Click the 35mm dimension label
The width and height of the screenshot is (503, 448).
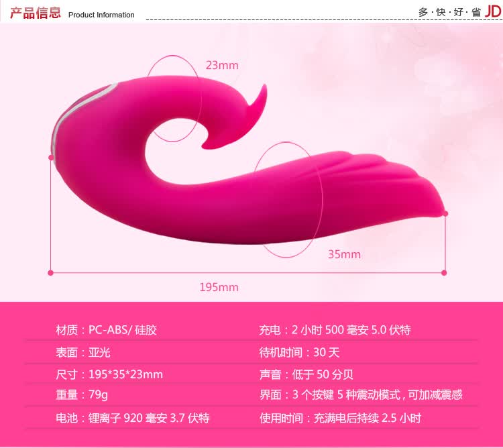344,254
